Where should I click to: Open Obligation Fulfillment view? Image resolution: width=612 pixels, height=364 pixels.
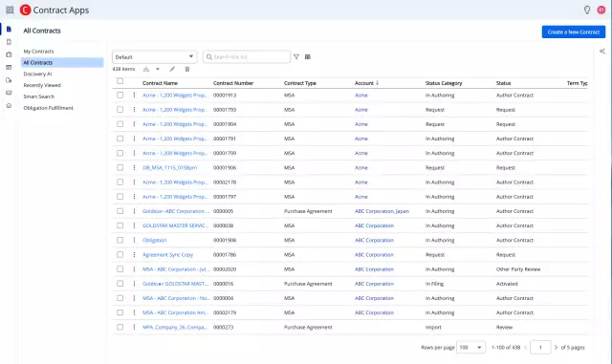tap(49, 108)
